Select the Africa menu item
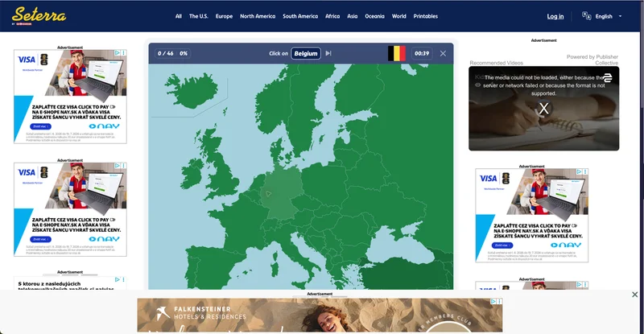Screen dimensions: 644x334 pyautogui.click(x=332, y=16)
